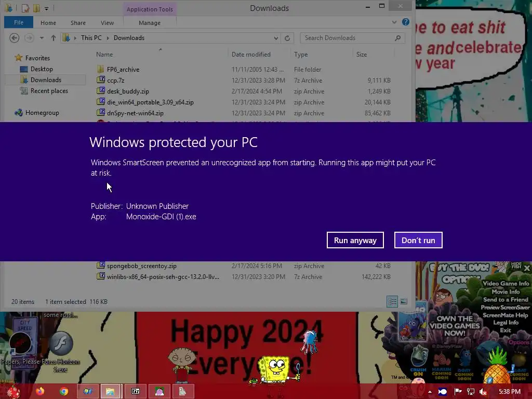Click the Forza Horizon 5.exe desktop icon
The image size is (532, 399).
click(60, 352)
